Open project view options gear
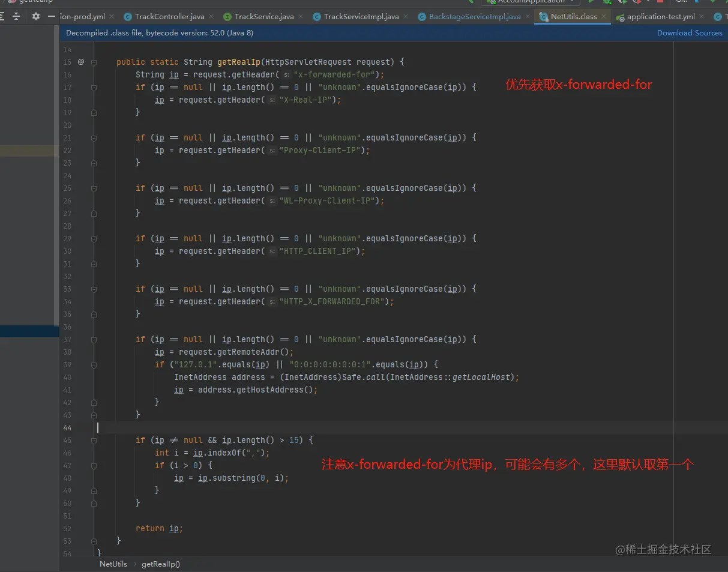The width and height of the screenshot is (728, 572). (x=36, y=17)
